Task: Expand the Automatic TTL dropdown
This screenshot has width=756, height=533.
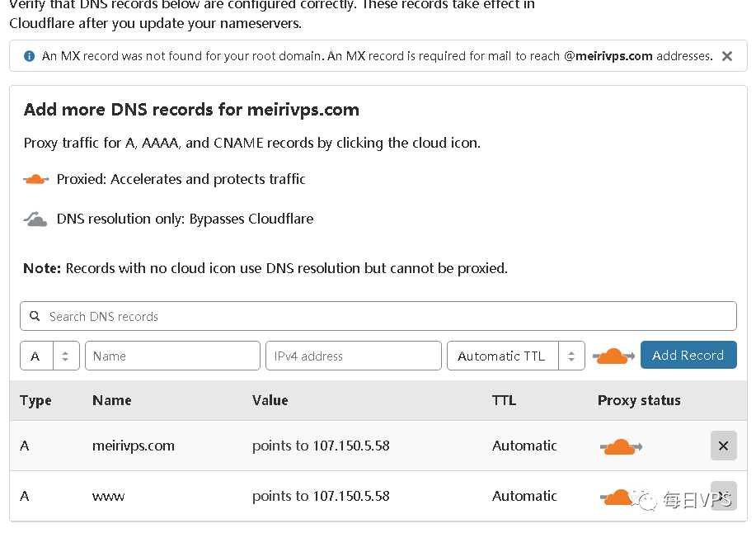Action: pos(515,356)
